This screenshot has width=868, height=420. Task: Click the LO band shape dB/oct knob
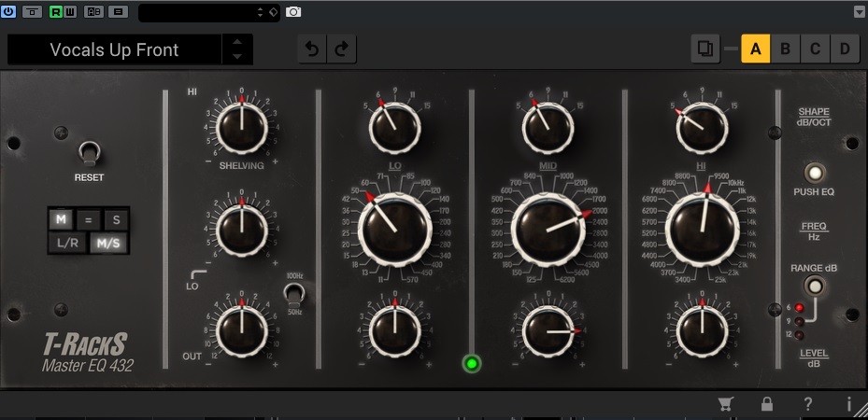(394, 128)
